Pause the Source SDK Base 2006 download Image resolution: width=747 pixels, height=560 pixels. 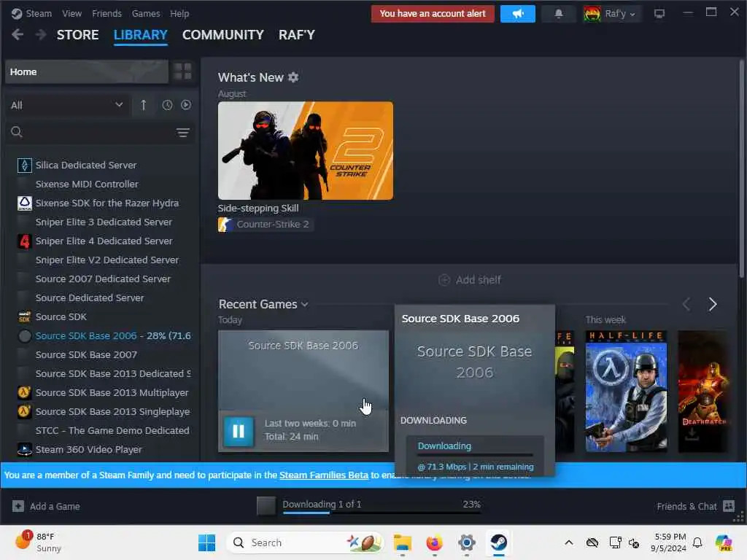point(239,431)
